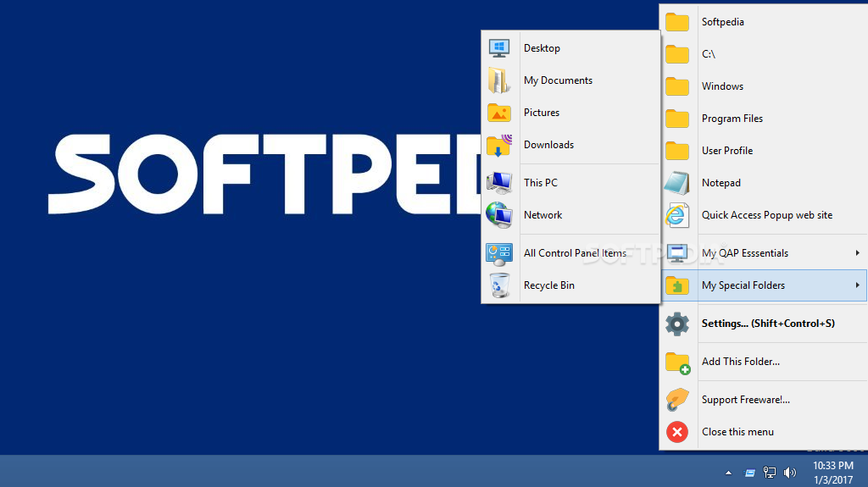Click the All Control Panel Items icon

pyautogui.click(x=499, y=253)
